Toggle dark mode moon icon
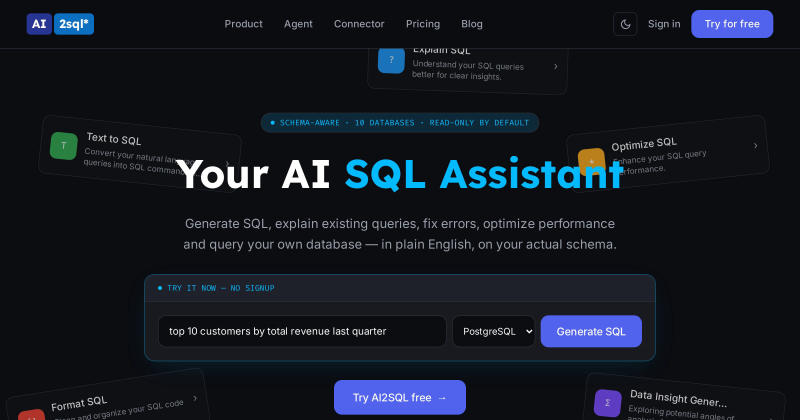800x420 pixels. point(625,24)
